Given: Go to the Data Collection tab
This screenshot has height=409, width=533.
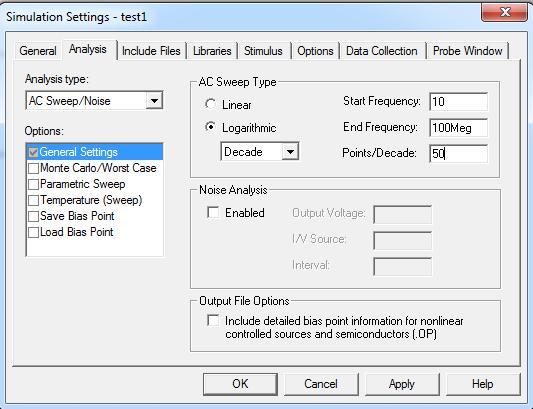Looking at the screenshot, I should [382, 51].
